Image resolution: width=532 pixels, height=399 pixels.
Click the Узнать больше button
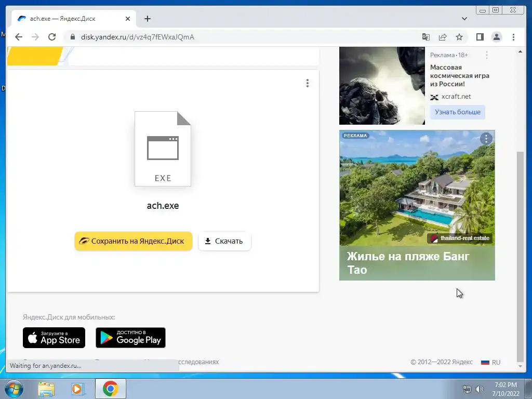click(458, 112)
